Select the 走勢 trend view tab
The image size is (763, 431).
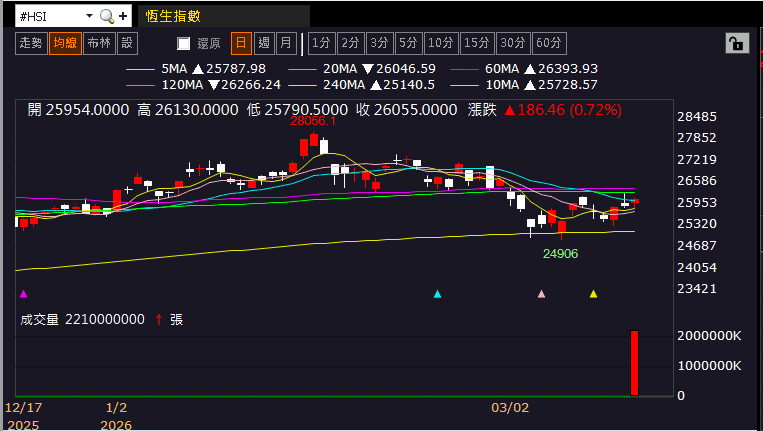(x=31, y=43)
